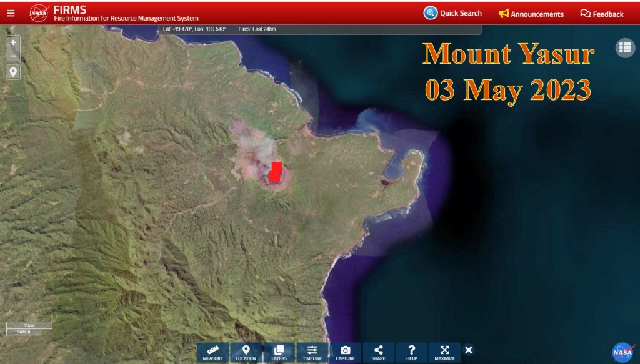Click the NASA FIRMS logo in header
Viewport: 640px width, 364px height.
tap(40, 13)
